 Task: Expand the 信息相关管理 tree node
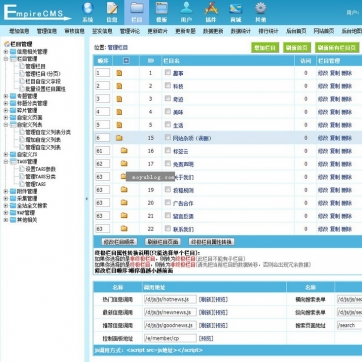(6, 52)
